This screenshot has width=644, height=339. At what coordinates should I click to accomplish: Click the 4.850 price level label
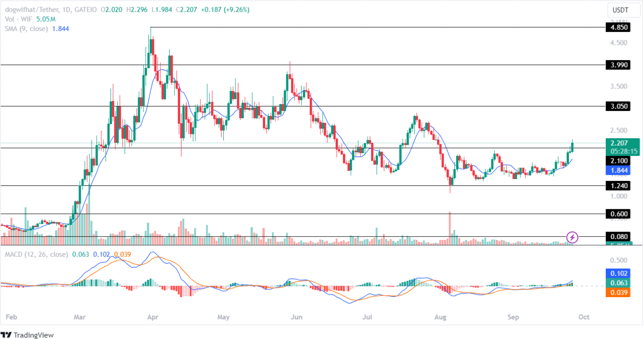pos(618,27)
